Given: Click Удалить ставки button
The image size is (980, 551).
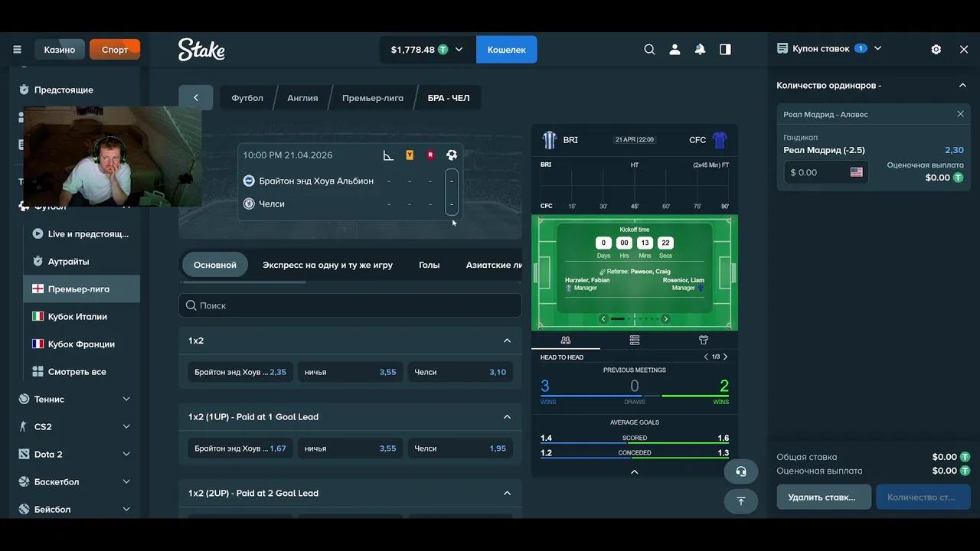Looking at the screenshot, I should (x=823, y=497).
